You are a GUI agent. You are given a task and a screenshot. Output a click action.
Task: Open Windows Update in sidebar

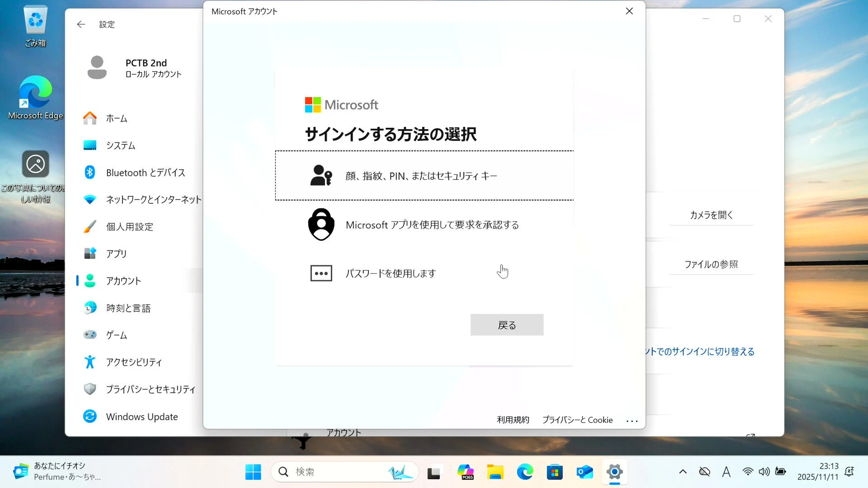pyautogui.click(x=142, y=417)
